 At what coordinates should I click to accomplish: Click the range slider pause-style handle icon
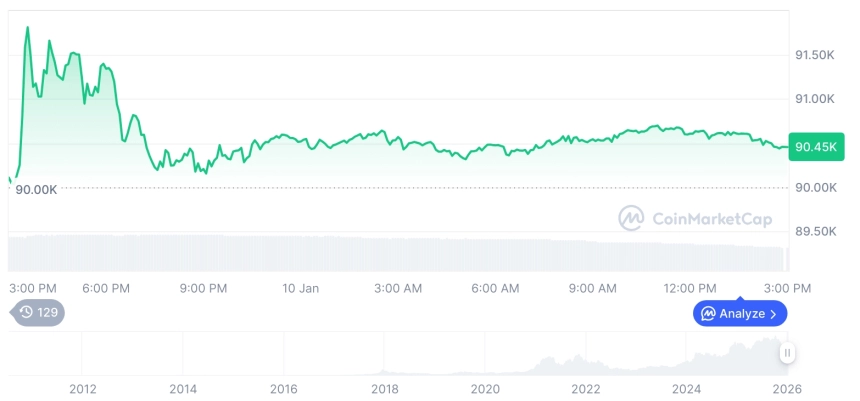coord(788,353)
